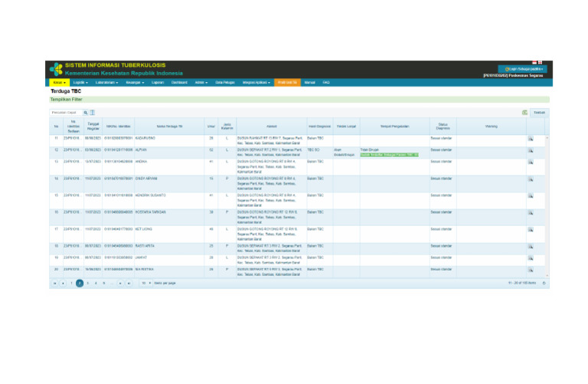588x384 pixels.
Task: Open detail icon for row 16
Action: pyautogui.click(x=531, y=213)
